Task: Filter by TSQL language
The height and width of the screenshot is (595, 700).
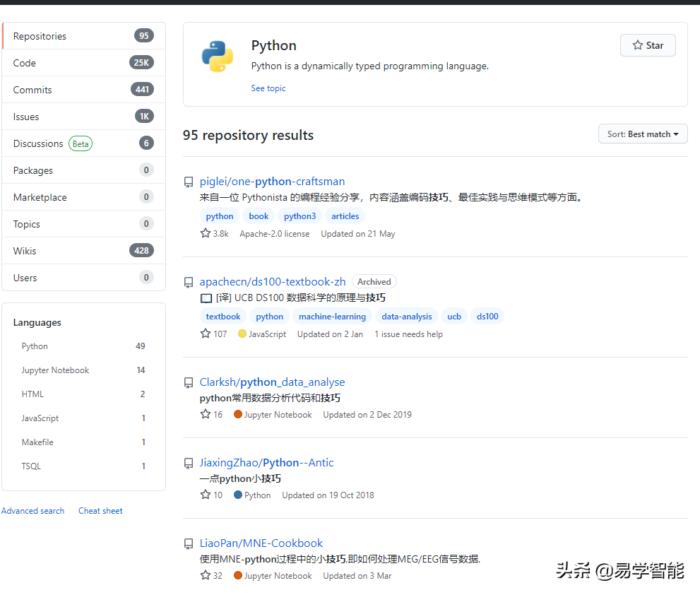Action: tap(83, 466)
